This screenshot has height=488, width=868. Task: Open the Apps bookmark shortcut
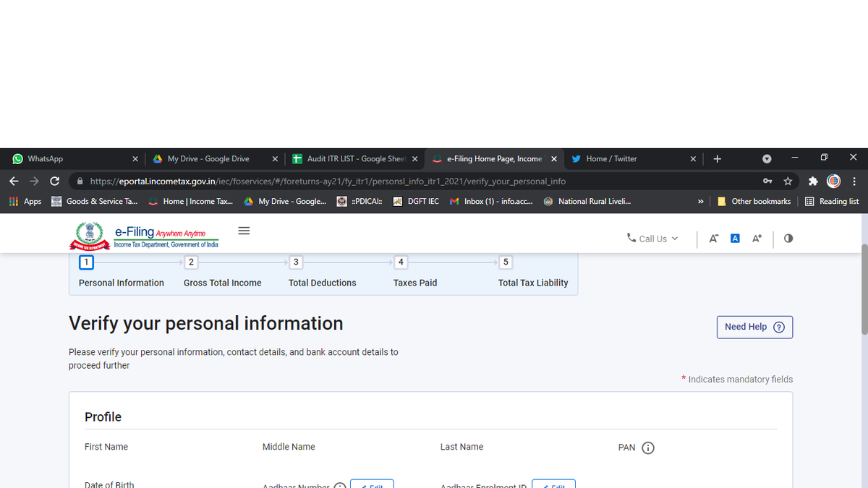25,202
